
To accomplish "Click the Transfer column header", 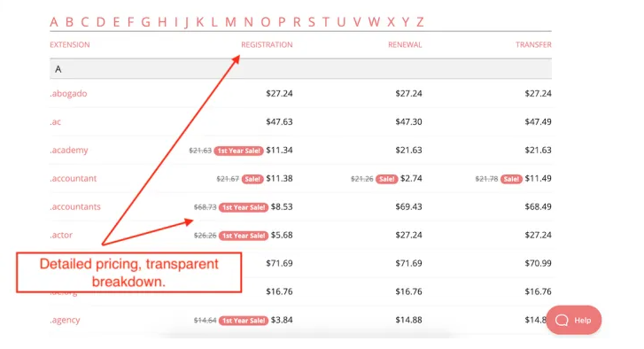I will (x=533, y=45).
